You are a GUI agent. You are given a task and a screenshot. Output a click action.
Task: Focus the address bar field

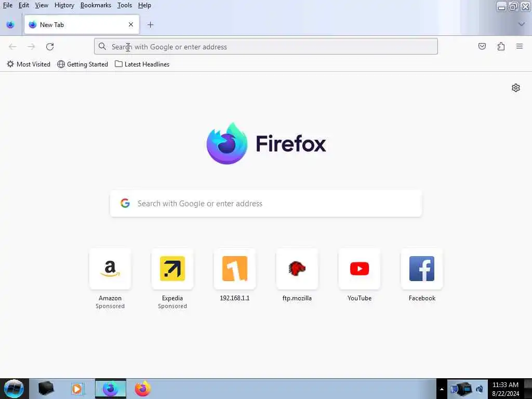[265, 46]
